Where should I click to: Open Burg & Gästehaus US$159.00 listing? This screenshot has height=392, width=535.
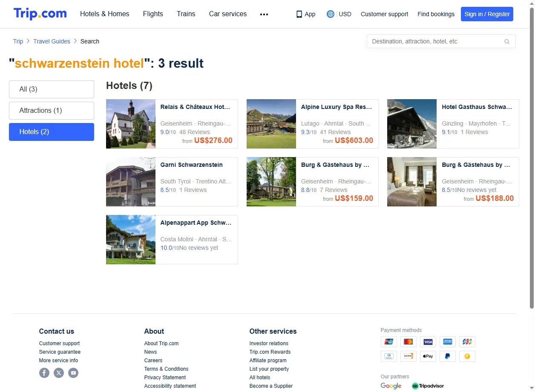click(313, 182)
